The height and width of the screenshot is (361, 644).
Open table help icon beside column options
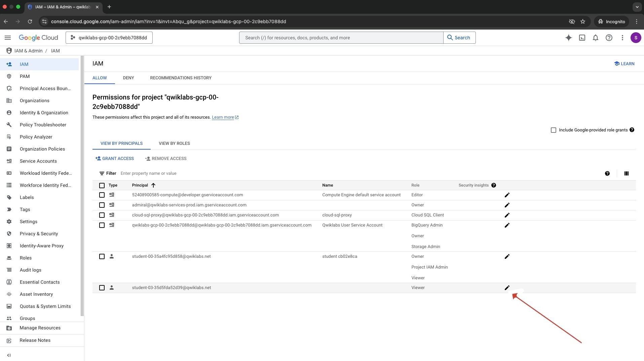click(607, 173)
